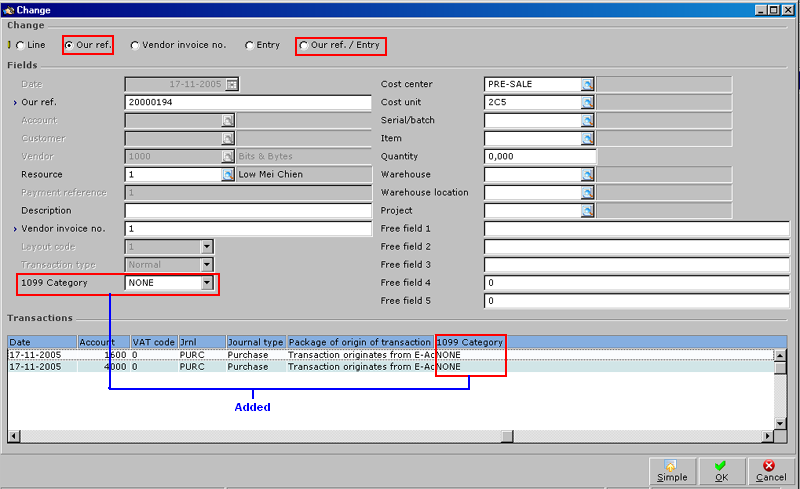Click the Vendor invoice no. input field
The width and height of the screenshot is (800, 489).
click(x=248, y=229)
